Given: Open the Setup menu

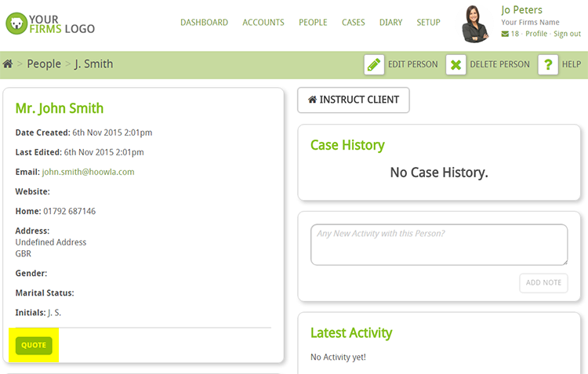Looking at the screenshot, I should click(428, 23).
